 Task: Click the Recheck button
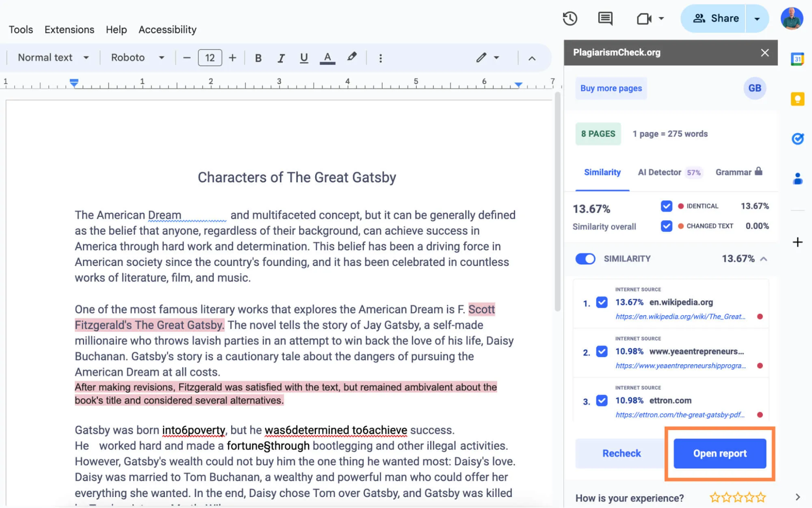point(622,454)
